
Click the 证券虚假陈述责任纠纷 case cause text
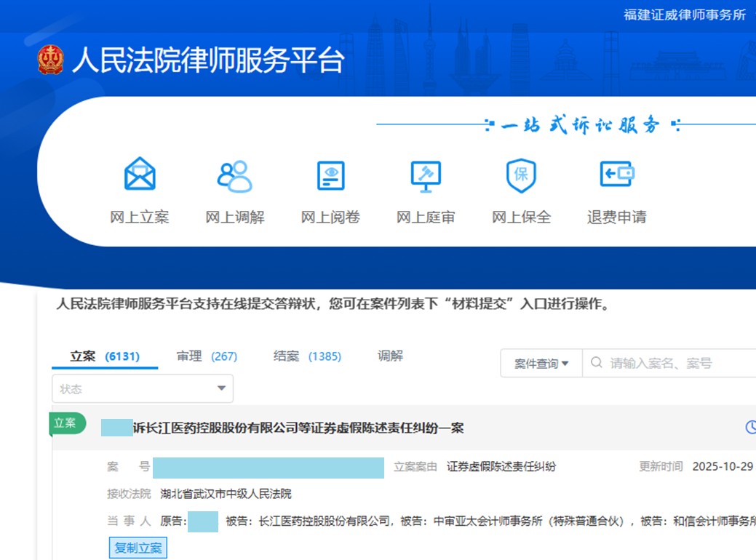click(x=501, y=466)
